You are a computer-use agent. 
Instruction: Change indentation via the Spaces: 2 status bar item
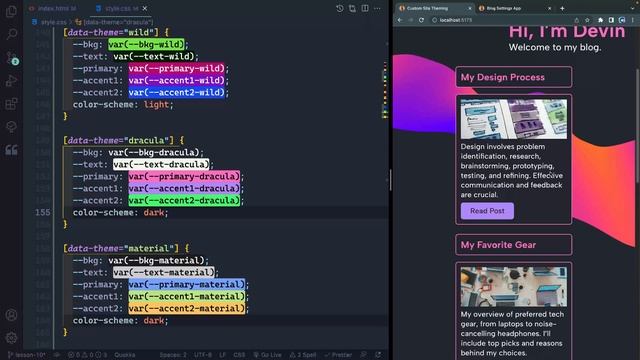pyautogui.click(x=173, y=355)
